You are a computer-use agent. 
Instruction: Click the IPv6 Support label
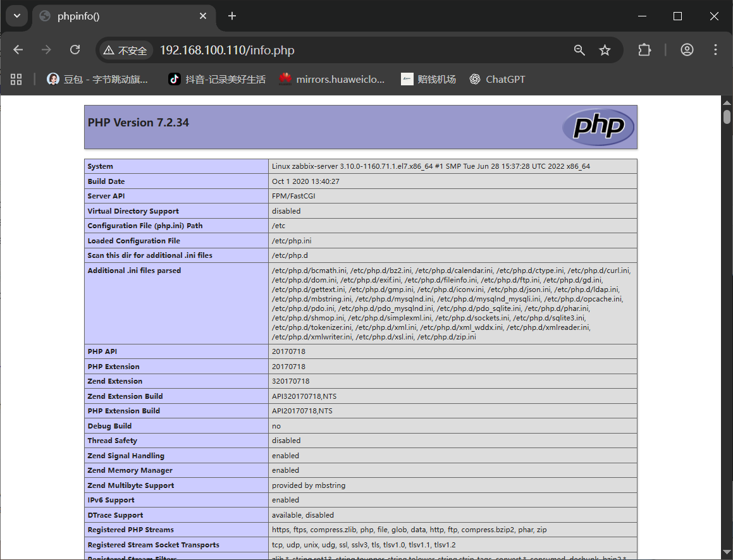point(111,500)
